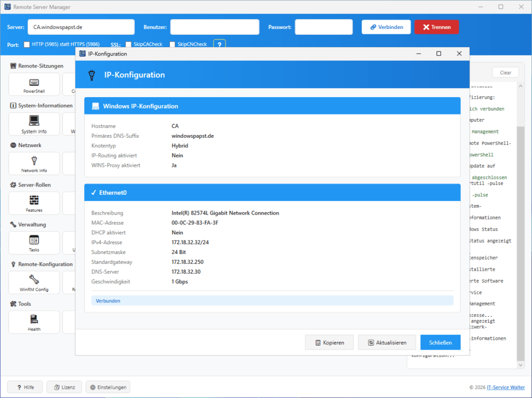Image resolution: width=532 pixels, height=398 pixels.
Task: Open the System Info tool
Action: (x=33, y=124)
